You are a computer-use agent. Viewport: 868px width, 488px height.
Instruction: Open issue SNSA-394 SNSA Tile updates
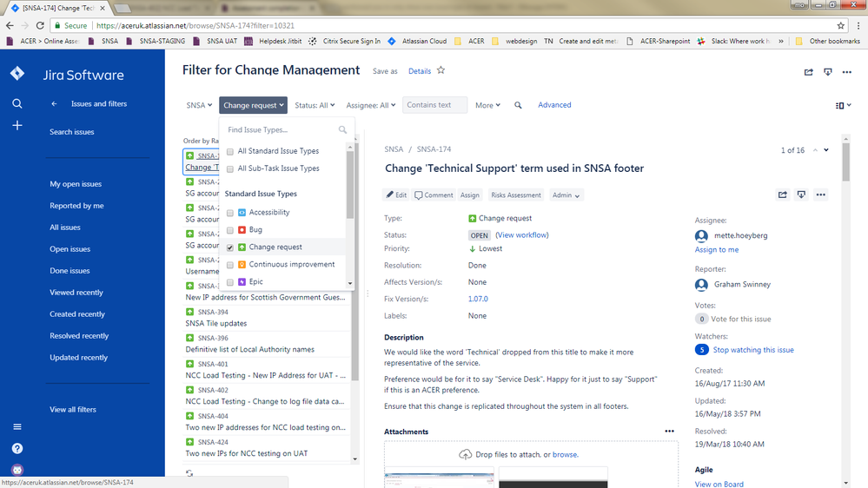click(267, 318)
